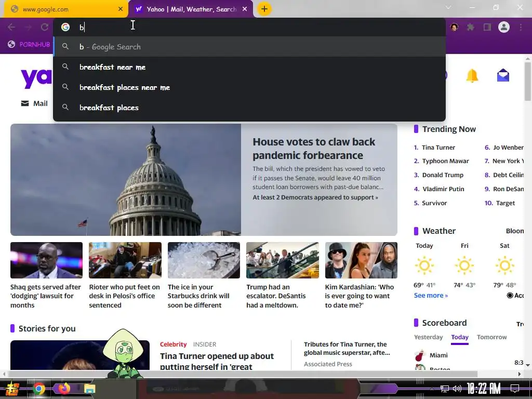The image size is (532, 399).
Task: Open the Yahoo notifications bell
Action: [472, 76]
